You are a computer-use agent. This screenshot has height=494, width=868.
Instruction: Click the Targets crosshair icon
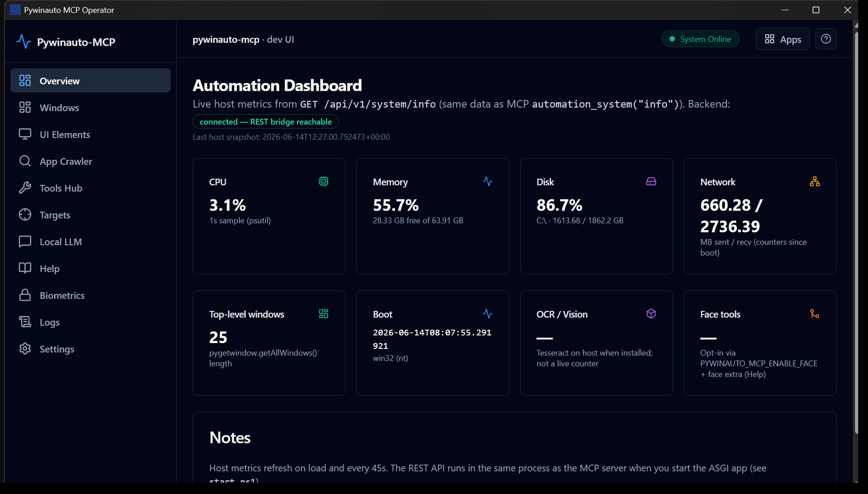click(x=25, y=215)
